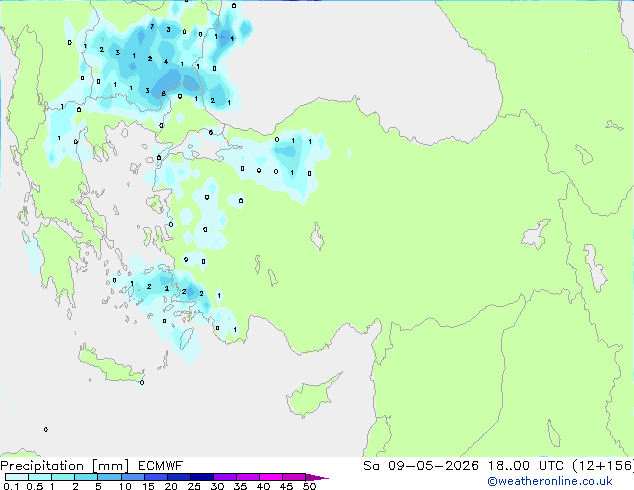Click the "ECMWF" model name
Screen dimensions: 634x490
click(x=161, y=466)
